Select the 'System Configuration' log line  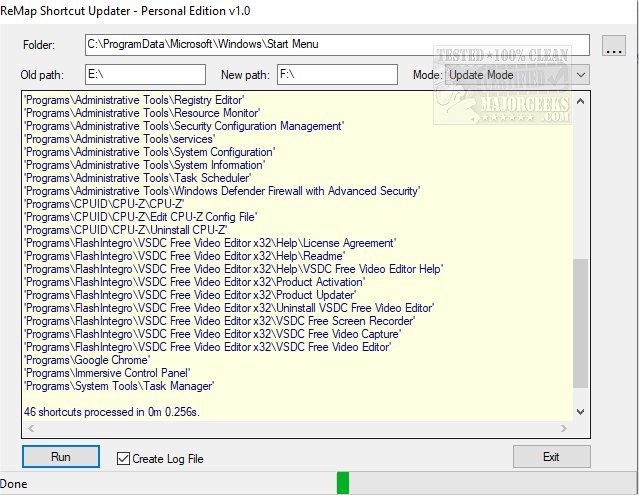(150, 152)
